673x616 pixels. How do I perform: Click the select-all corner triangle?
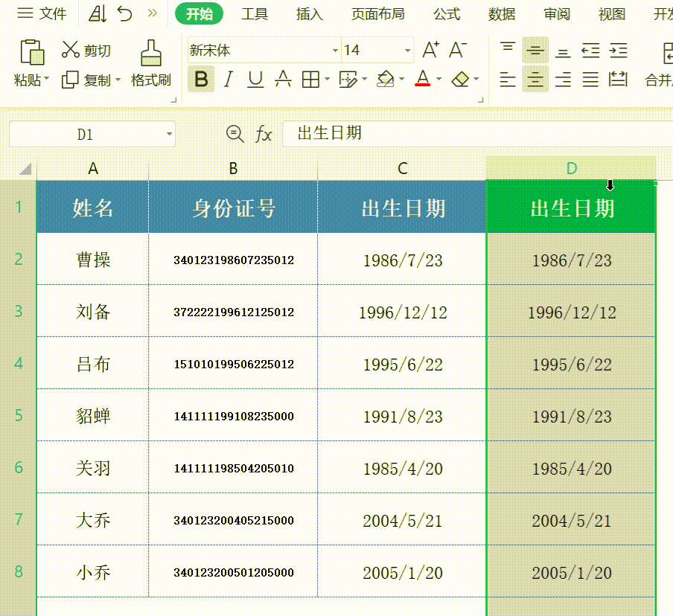point(26,169)
